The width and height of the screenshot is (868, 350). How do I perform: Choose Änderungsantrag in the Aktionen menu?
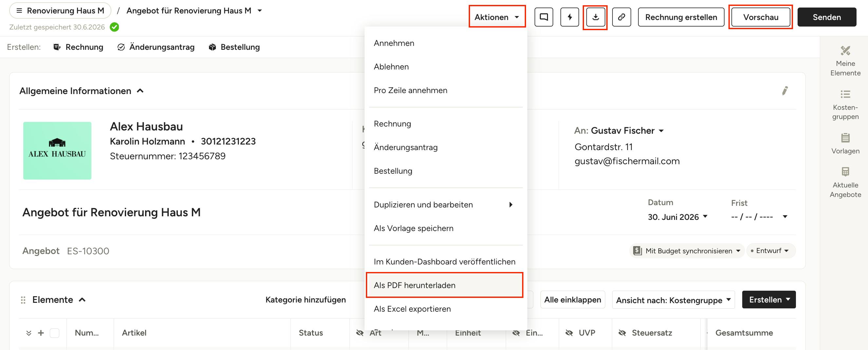[x=446, y=147]
